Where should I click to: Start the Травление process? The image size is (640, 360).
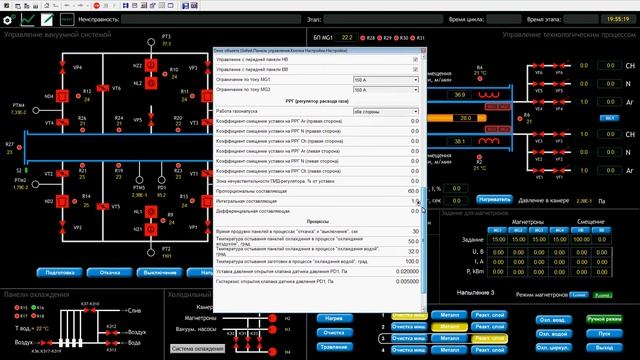click(334, 347)
